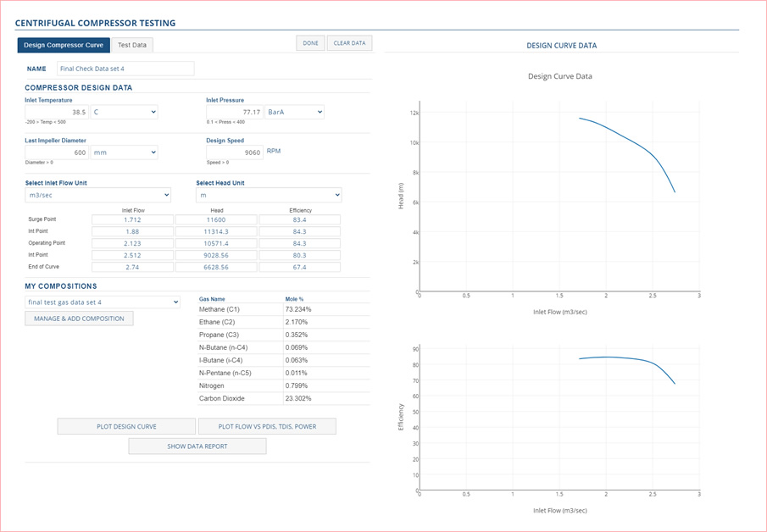Click the CLEAR DATA button
The image size is (767, 532).
point(349,43)
